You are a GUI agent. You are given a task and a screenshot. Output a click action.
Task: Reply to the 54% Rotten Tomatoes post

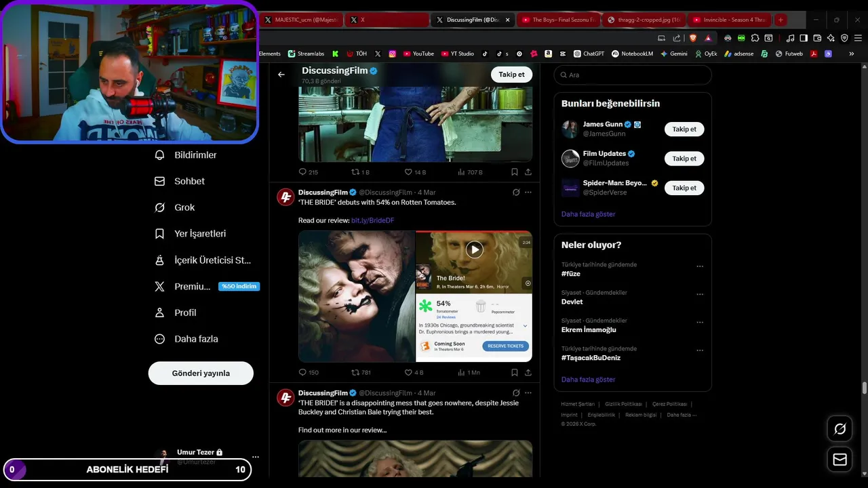(309, 372)
